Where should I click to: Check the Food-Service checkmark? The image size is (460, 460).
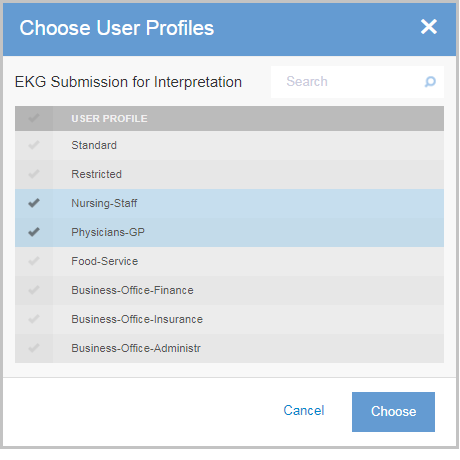click(x=34, y=261)
